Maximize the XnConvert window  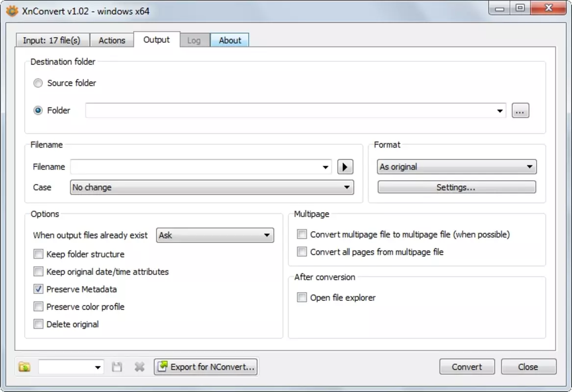[520, 8]
